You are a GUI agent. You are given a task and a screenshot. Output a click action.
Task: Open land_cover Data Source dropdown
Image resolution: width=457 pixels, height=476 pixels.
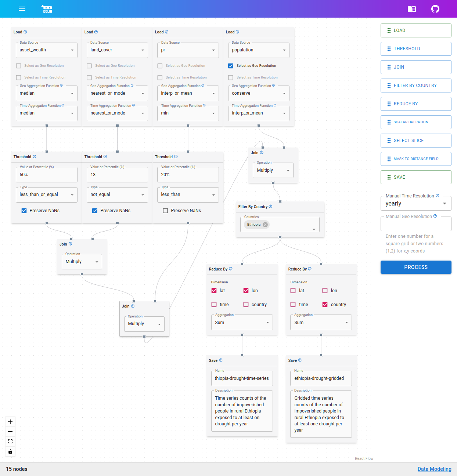click(117, 50)
